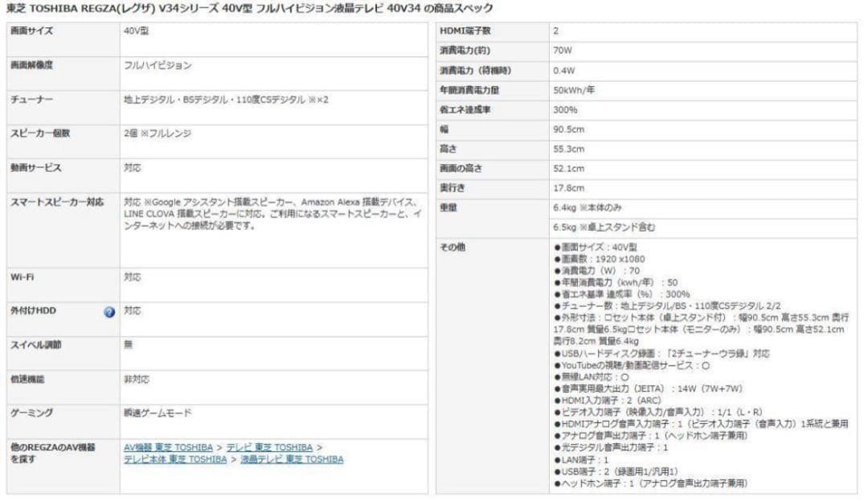
Task: Click the フルハイビジョン resolution value
Action: tap(158, 65)
